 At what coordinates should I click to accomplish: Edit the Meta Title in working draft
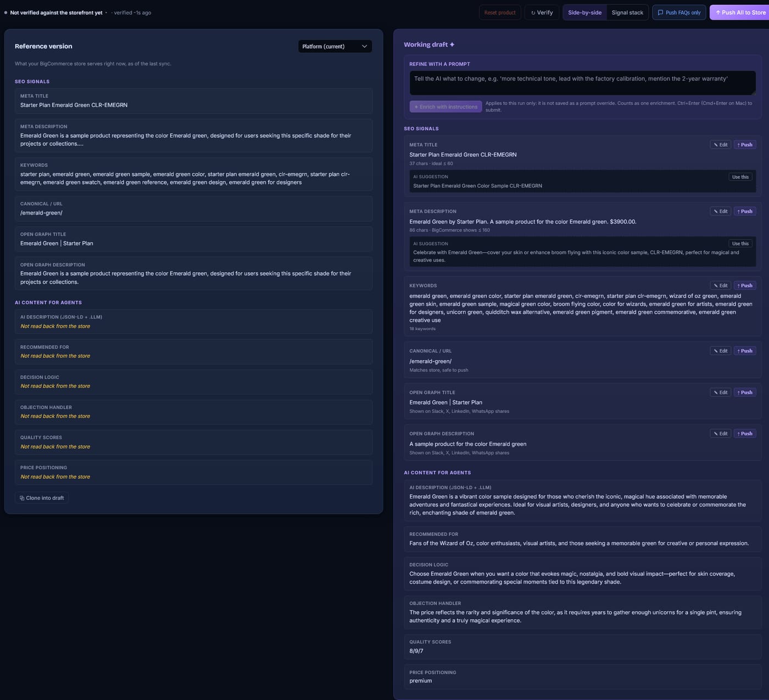click(x=720, y=145)
